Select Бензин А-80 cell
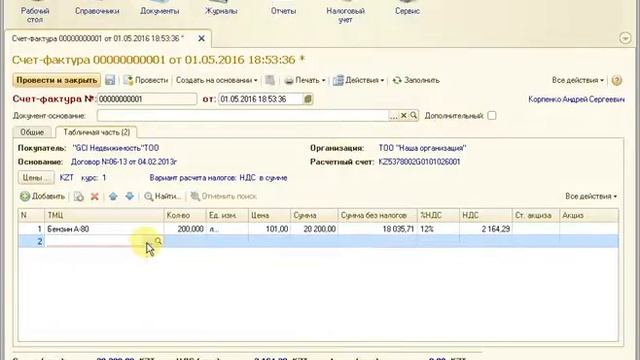The image size is (640, 360). click(x=104, y=229)
